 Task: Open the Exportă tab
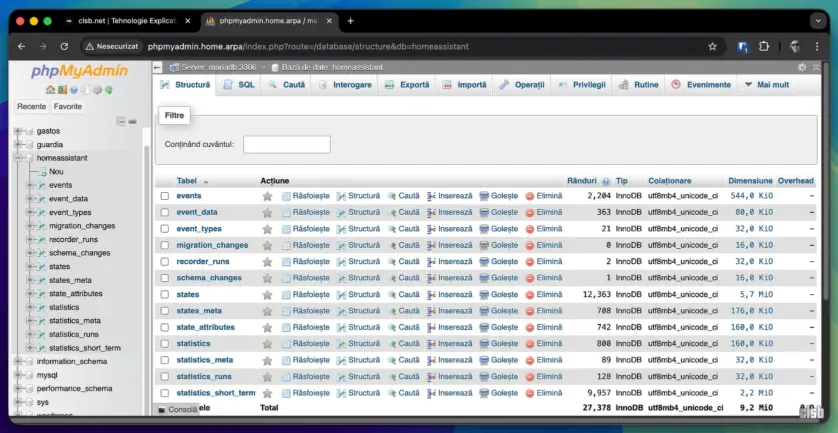pyautogui.click(x=406, y=85)
